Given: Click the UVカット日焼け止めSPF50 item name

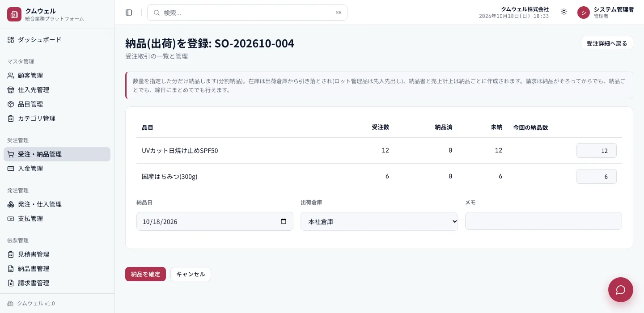Looking at the screenshot, I should click(180, 151).
